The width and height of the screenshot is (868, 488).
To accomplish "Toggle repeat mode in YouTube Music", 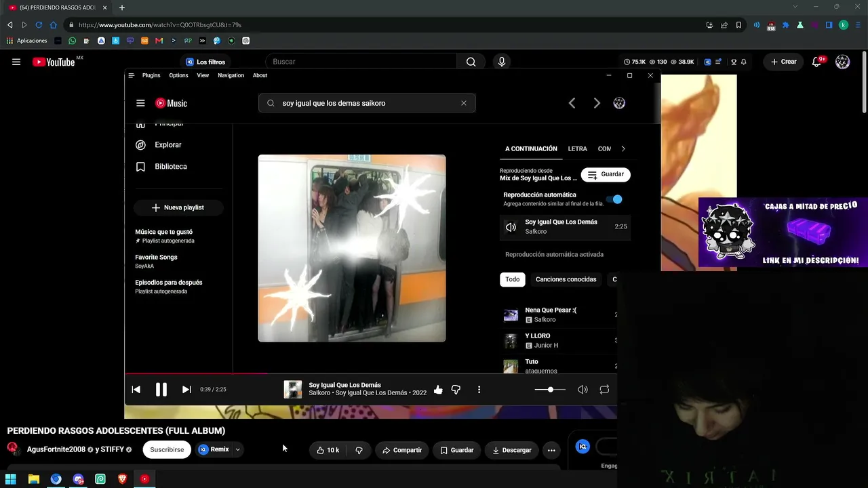I will 604,390.
